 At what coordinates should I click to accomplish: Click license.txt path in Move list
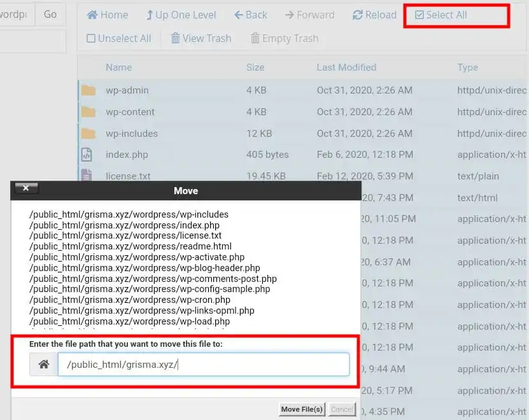pos(125,235)
